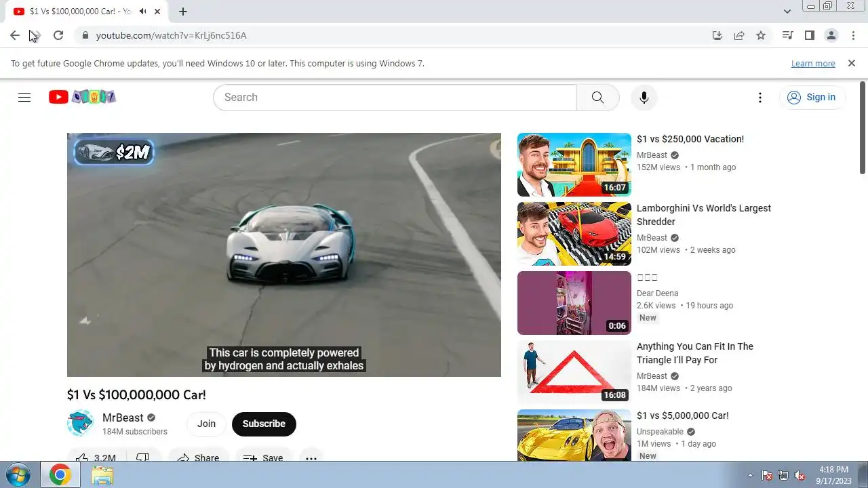The width and height of the screenshot is (868, 488).
Task: Share this page from address bar
Action: coord(739,35)
